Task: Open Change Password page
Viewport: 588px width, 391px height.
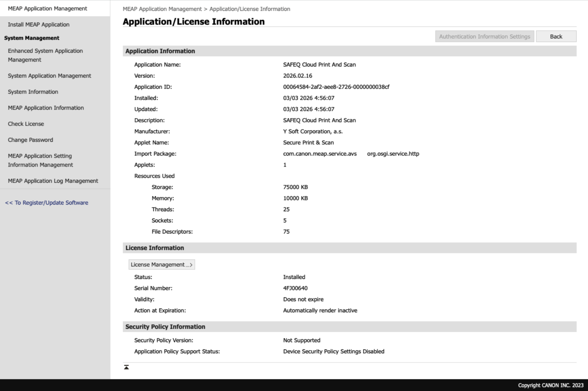Action: [31, 140]
